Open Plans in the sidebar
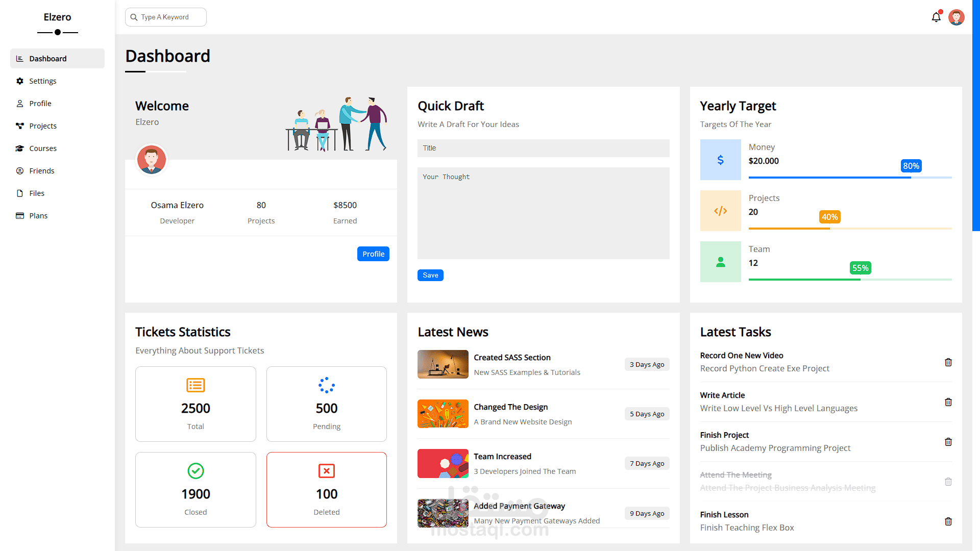The image size is (980, 551). coord(57,216)
